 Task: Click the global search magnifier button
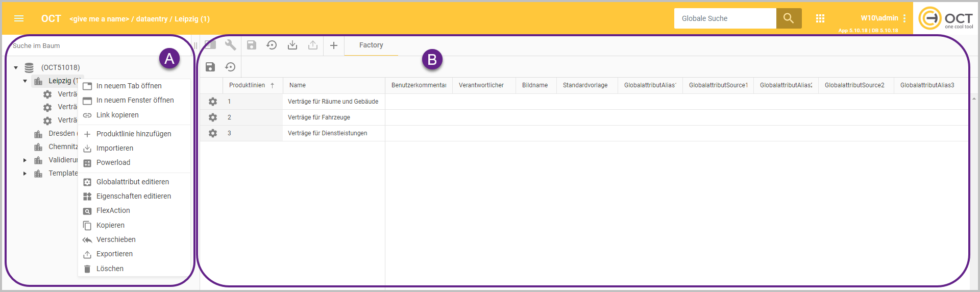click(789, 18)
